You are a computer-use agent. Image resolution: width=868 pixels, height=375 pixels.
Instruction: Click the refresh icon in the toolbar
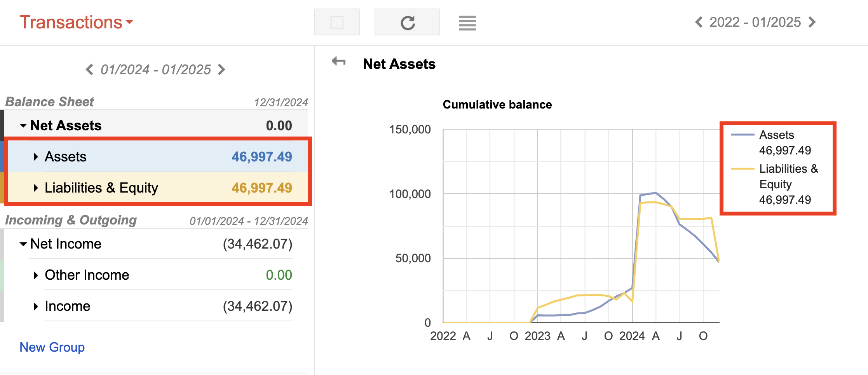tap(407, 22)
